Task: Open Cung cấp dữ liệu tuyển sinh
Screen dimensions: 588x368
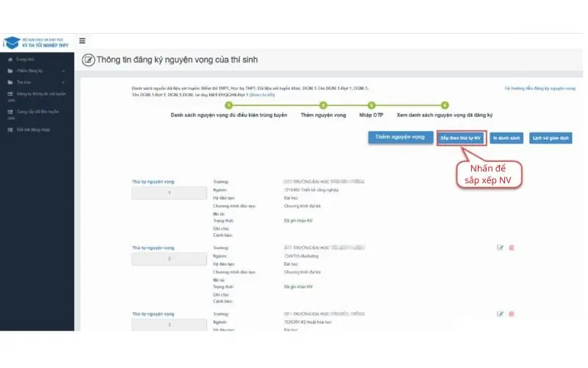Action: click(34, 115)
